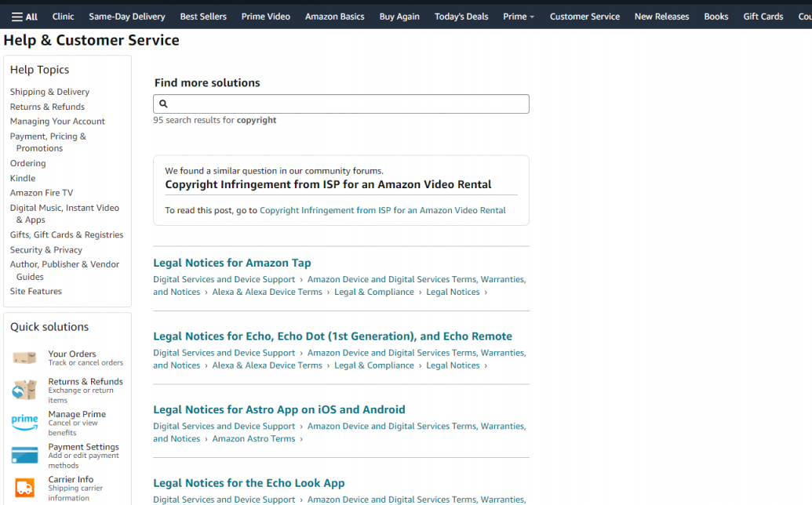Click the Find more solutions heading
This screenshot has height=505, width=812.
coord(207,83)
